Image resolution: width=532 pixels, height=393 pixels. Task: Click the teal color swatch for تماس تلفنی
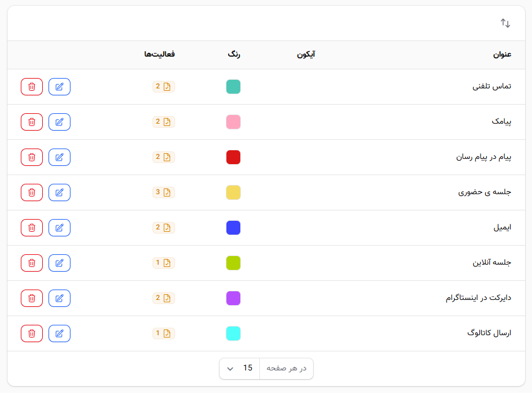[233, 87]
